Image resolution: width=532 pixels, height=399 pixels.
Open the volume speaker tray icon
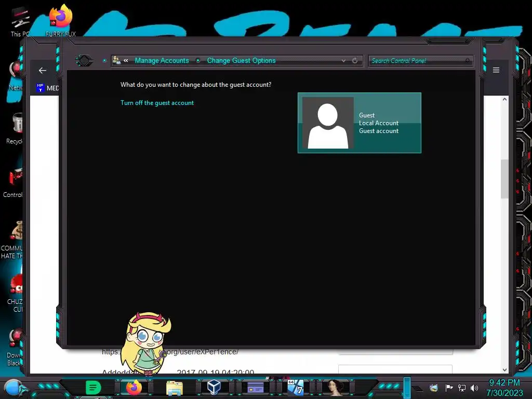click(x=474, y=388)
